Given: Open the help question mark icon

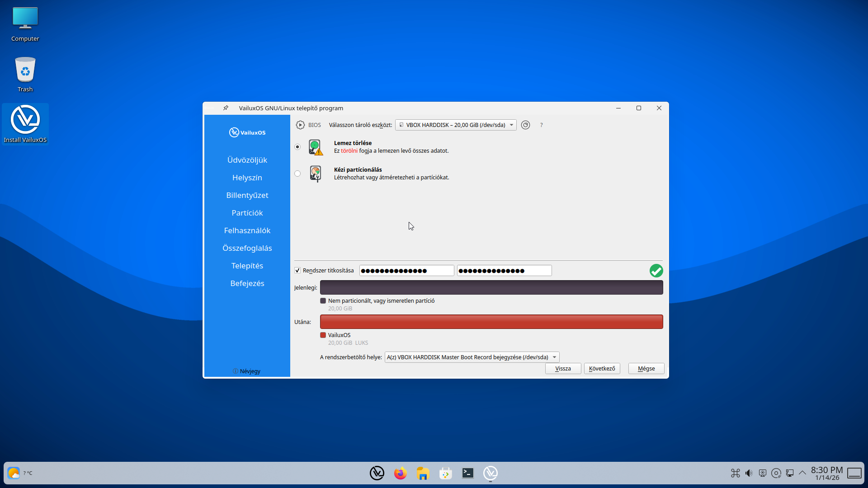Looking at the screenshot, I should 541,125.
